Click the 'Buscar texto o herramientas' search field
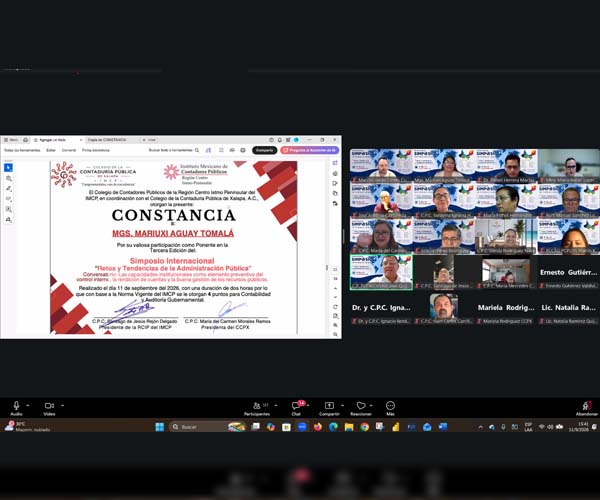The width and height of the screenshot is (600, 500). [174, 150]
